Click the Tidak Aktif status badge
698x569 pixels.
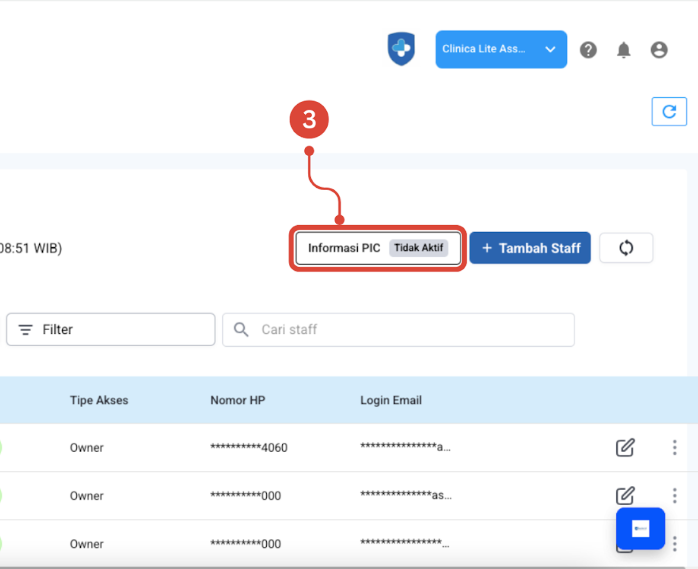(x=418, y=248)
